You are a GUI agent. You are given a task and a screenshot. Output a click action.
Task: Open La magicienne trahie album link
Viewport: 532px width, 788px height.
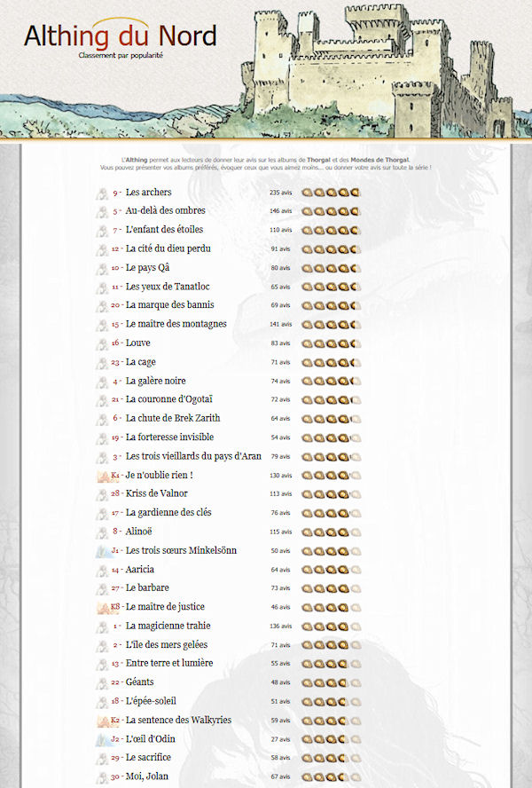pyautogui.click(x=170, y=626)
